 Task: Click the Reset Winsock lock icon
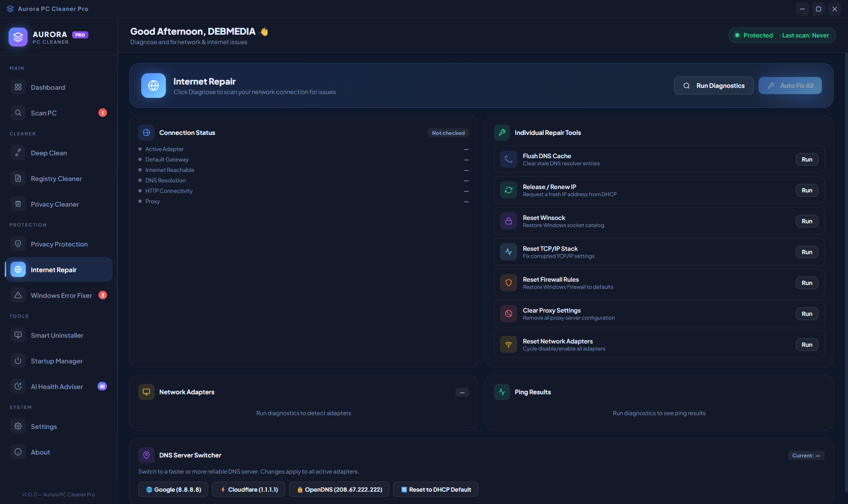(x=508, y=221)
